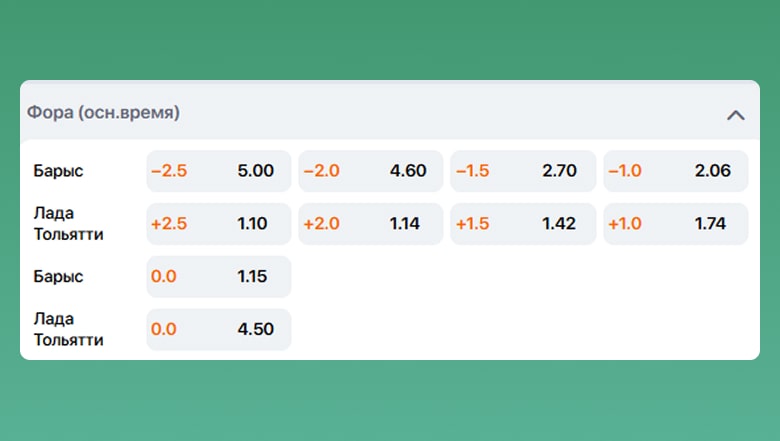The image size is (780, 441).
Task: Click the 2.06 odds number
Action: click(712, 171)
